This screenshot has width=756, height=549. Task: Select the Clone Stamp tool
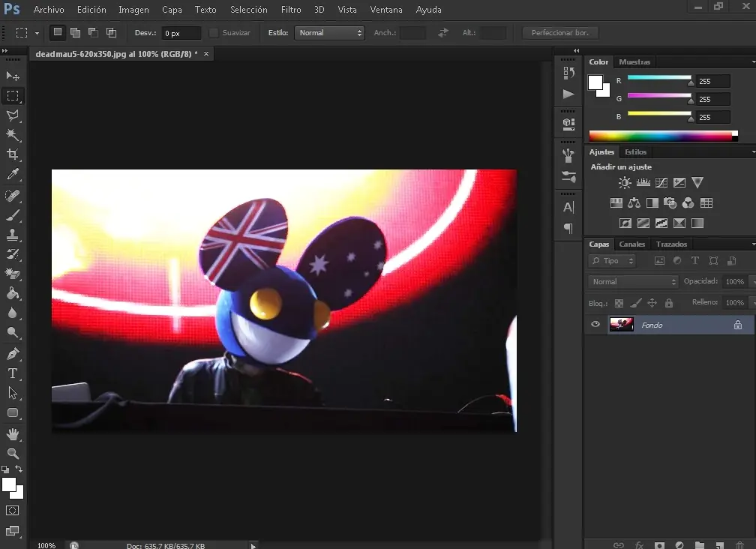[13, 235]
